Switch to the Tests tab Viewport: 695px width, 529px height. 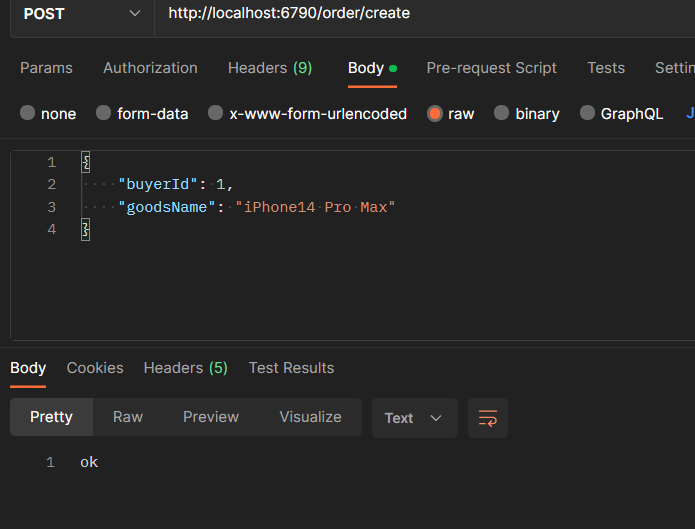pos(606,68)
